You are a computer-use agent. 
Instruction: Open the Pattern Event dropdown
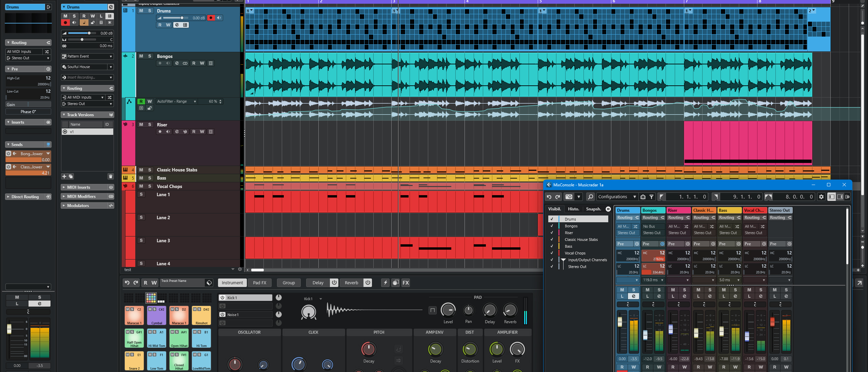(x=87, y=56)
